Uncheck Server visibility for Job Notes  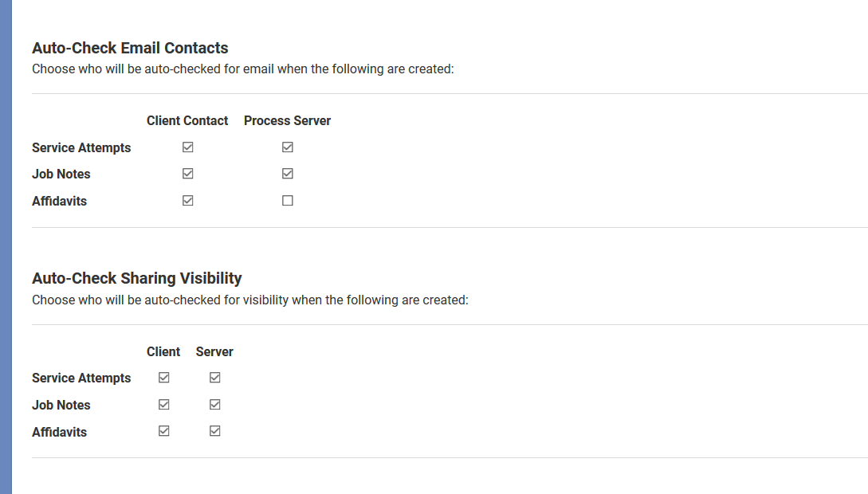(214, 404)
